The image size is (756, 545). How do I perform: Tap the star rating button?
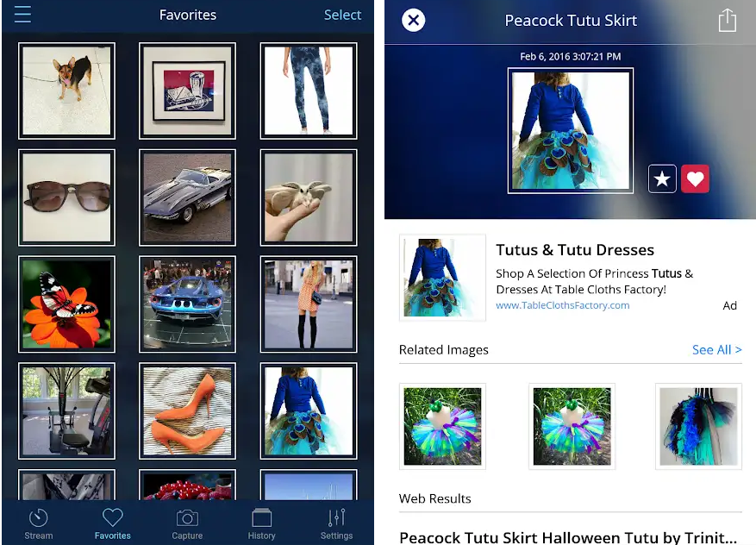(x=662, y=179)
